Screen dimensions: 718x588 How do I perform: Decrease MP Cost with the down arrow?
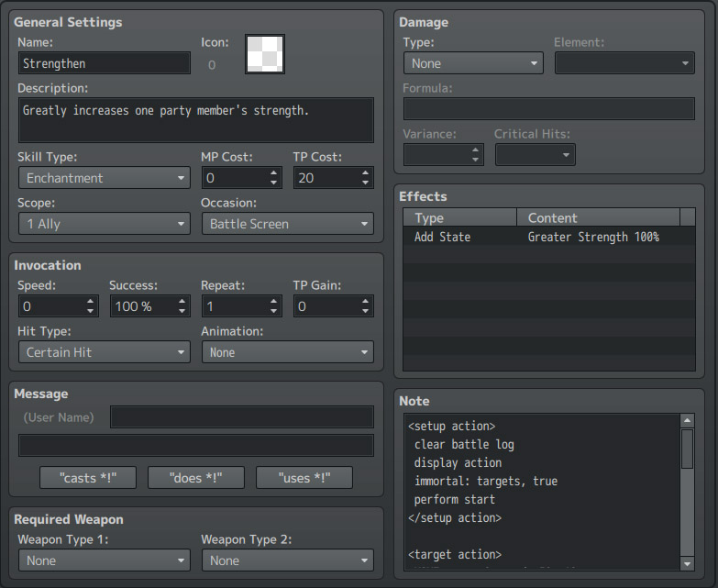pos(274,183)
